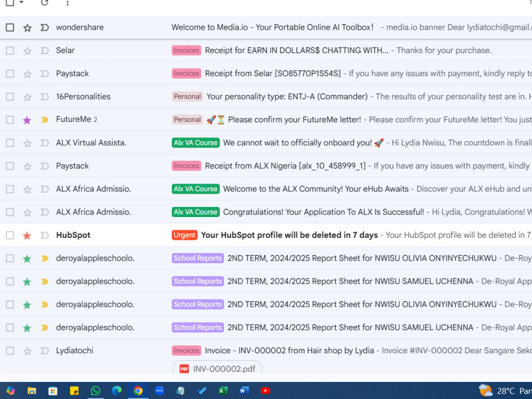532x399 pixels.
Task: Open the INV-000002.pdf attachment chip
Action: [218, 368]
